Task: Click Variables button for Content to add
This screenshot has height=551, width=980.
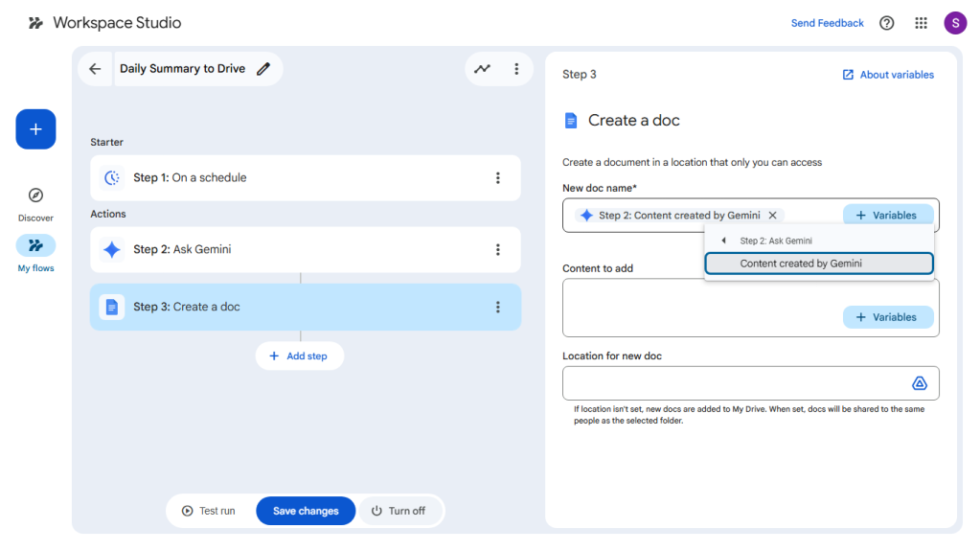Action: coord(888,317)
